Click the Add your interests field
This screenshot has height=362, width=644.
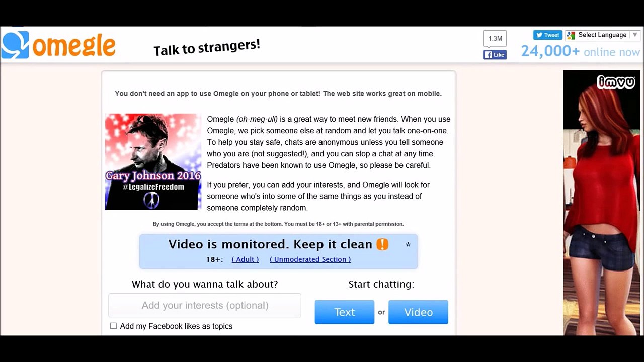(x=205, y=305)
